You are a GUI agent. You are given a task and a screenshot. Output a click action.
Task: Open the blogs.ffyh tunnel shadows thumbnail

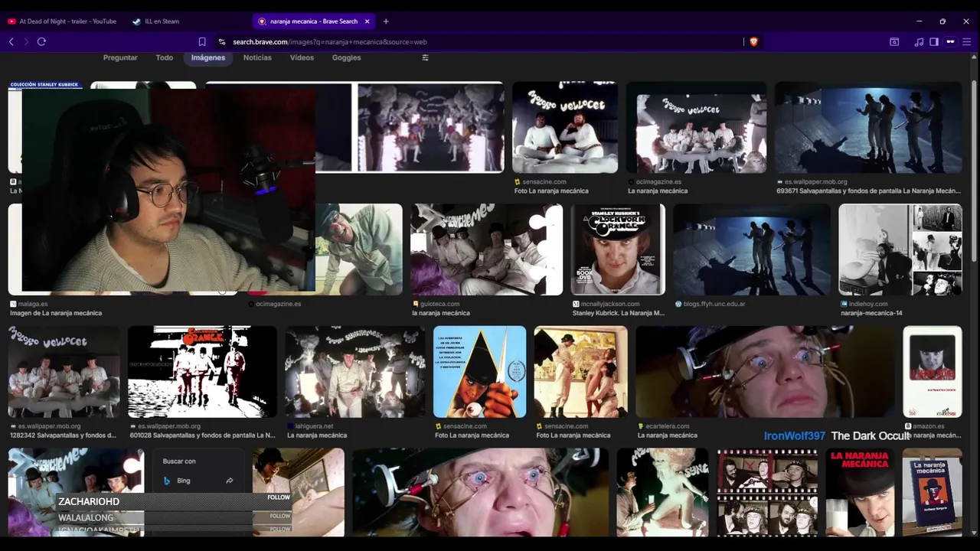point(752,249)
